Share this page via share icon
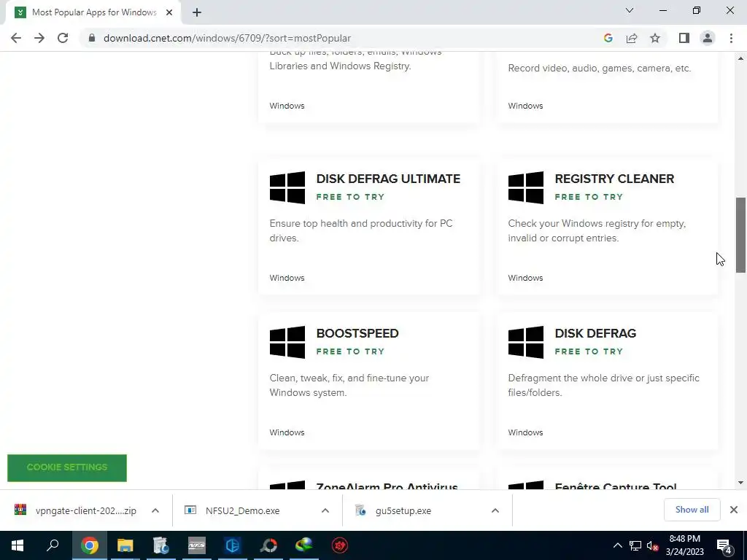The width and height of the screenshot is (747, 560). click(x=632, y=38)
